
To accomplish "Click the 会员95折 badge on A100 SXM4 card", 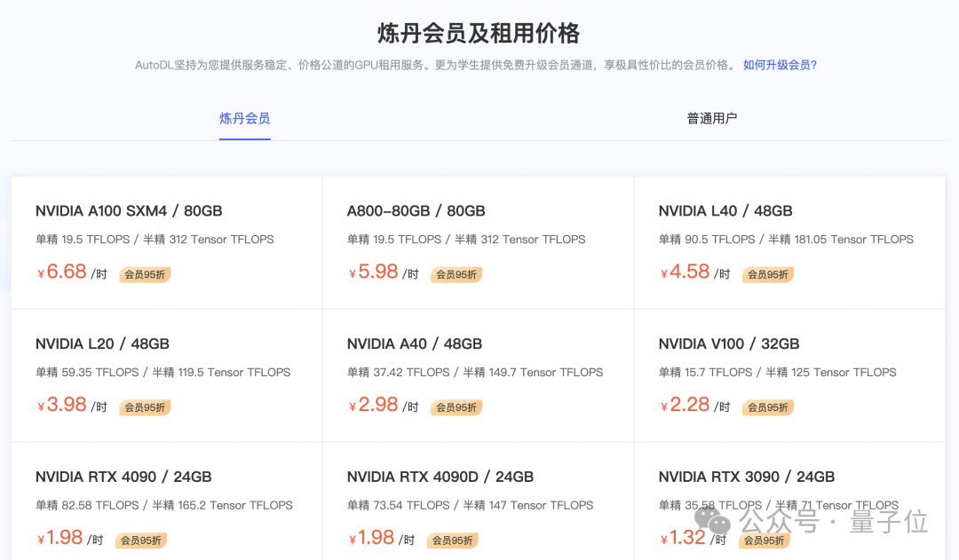I will click(x=145, y=274).
